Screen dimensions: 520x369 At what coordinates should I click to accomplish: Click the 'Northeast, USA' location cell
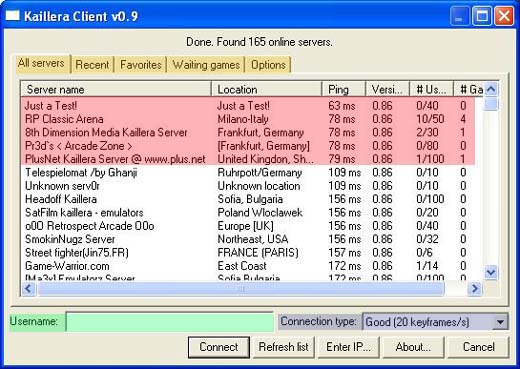tap(253, 239)
